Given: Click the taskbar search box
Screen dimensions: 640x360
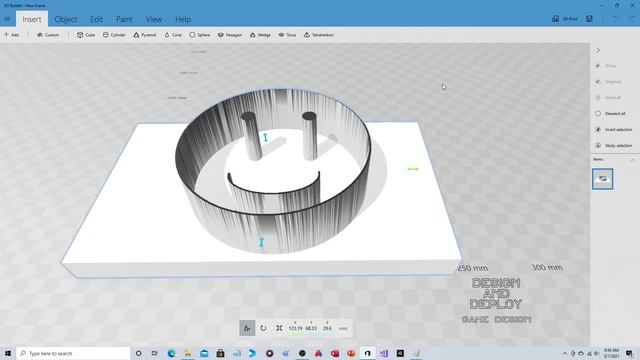Looking at the screenshot, I should click(73, 353).
